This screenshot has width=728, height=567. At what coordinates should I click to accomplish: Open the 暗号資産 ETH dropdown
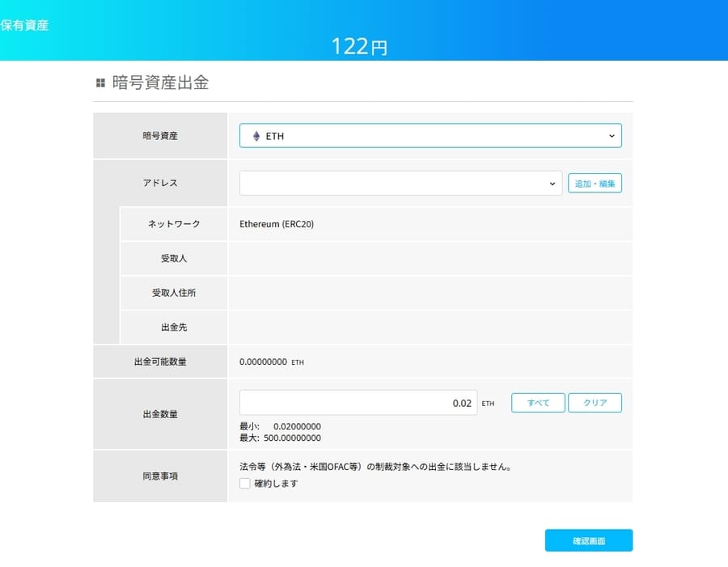pos(430,136)
